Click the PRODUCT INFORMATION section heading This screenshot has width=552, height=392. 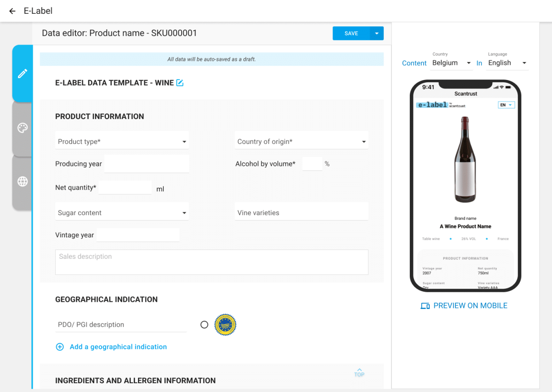coord(99,117)
